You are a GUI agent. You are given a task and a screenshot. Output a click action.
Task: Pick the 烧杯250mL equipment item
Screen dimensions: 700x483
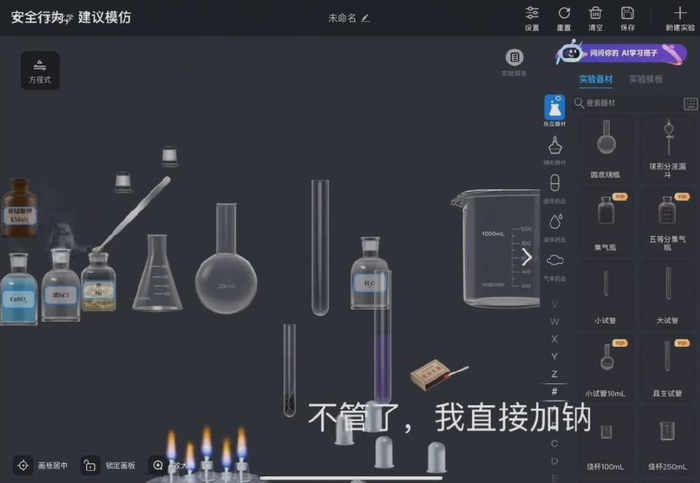pos(667,442)
